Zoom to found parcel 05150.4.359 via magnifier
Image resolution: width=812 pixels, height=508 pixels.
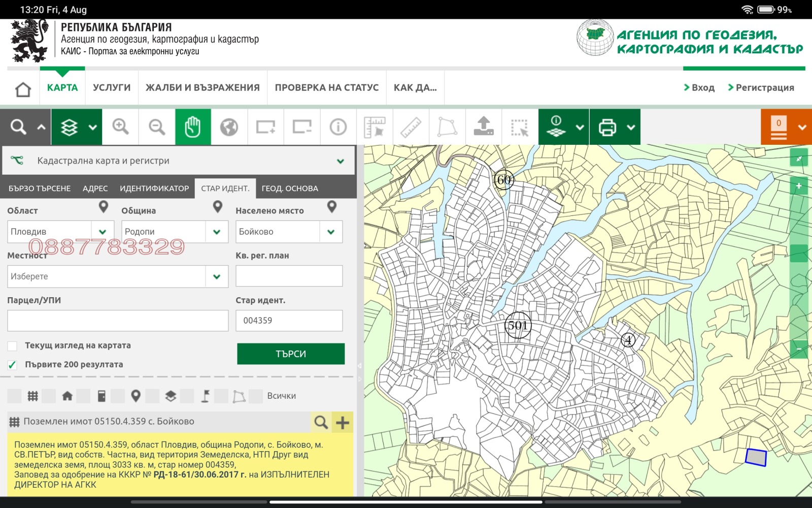click(321, 422)
